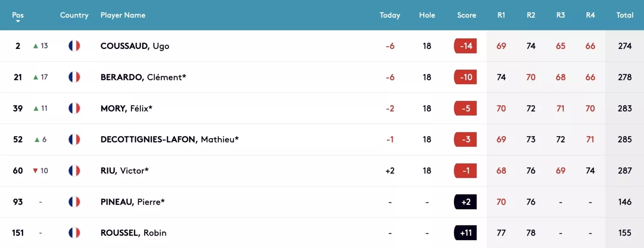Sort by the Player Name column header
Viewport: 644px width, 248px height.
click(123, 15)
